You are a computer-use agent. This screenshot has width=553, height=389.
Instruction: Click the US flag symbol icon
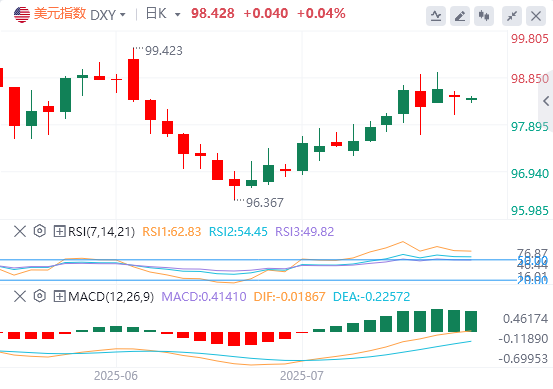click(x=22, y=14)
